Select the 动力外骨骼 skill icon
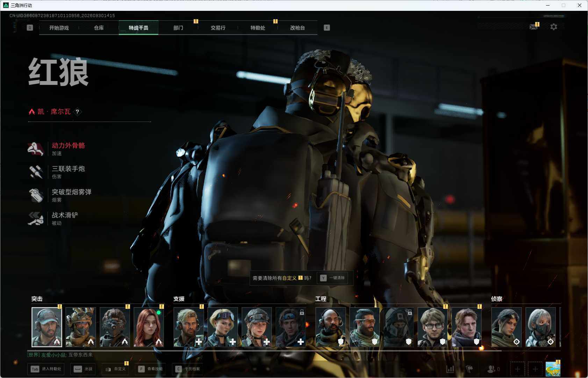 pos(36,149)
